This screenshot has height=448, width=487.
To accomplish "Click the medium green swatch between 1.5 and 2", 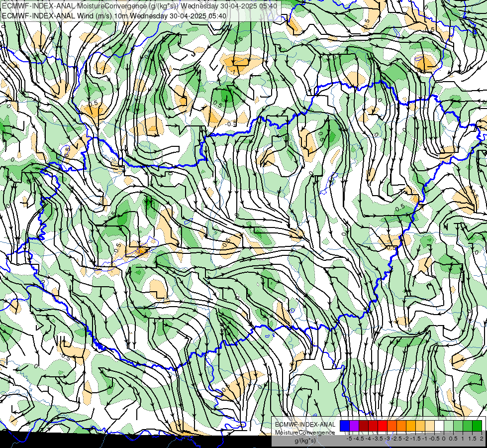I will (x=468, y=426).
